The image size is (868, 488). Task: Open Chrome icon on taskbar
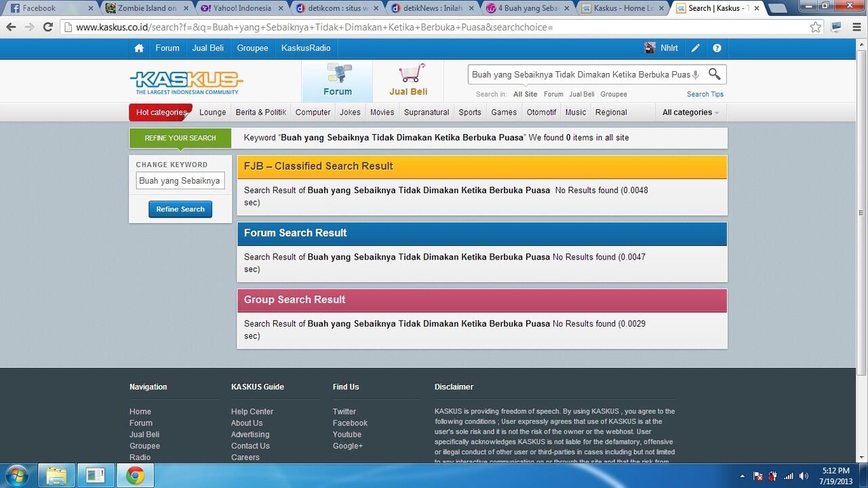pos(135,476)
